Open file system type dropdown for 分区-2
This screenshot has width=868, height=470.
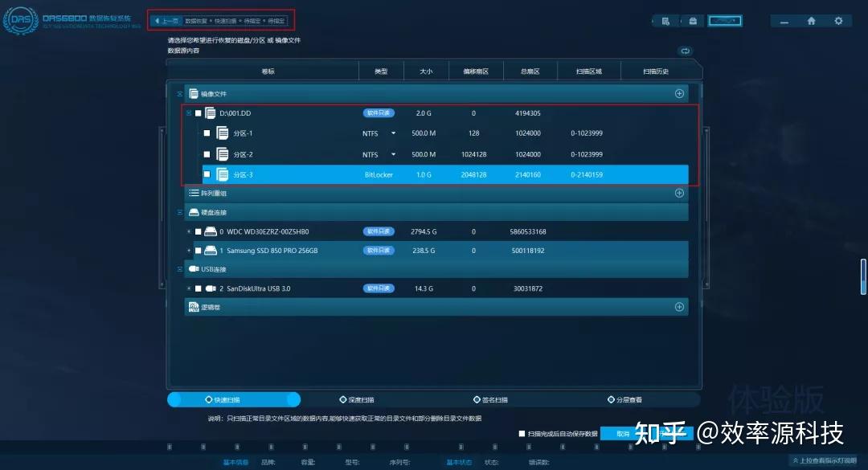[x=393, y=154]
